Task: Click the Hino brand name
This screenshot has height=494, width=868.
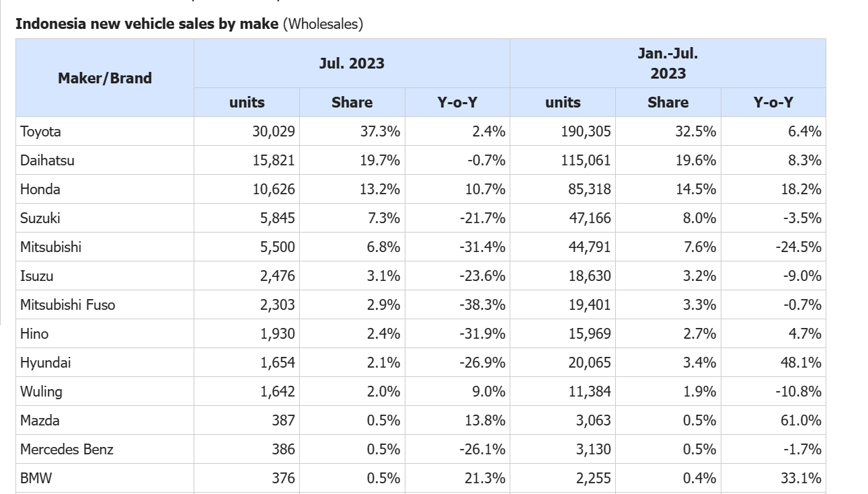Action: [x=34, y=334]
